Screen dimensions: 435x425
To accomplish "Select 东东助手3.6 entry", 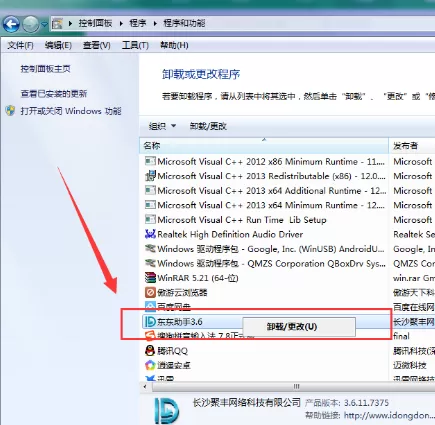I will (180, 322).
